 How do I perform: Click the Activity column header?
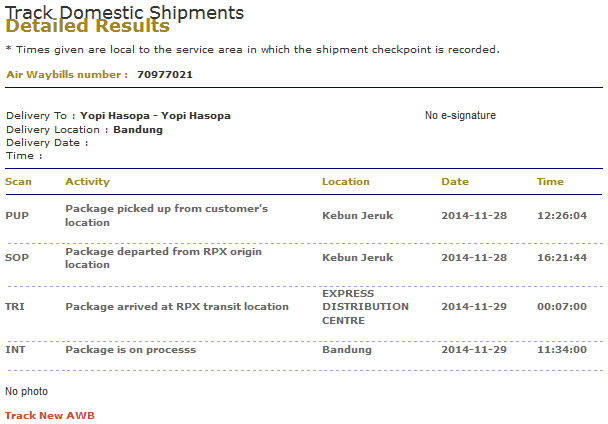[x=87, y=182]
